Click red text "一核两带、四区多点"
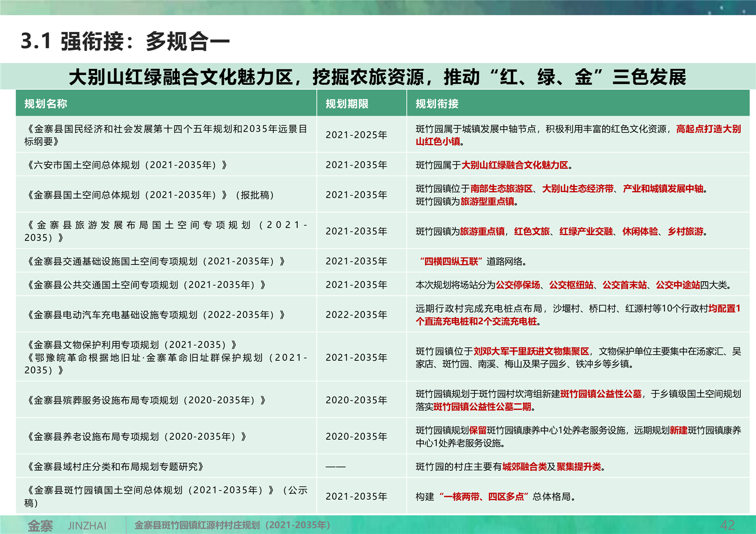756x534 pixels. pos(483,497)
